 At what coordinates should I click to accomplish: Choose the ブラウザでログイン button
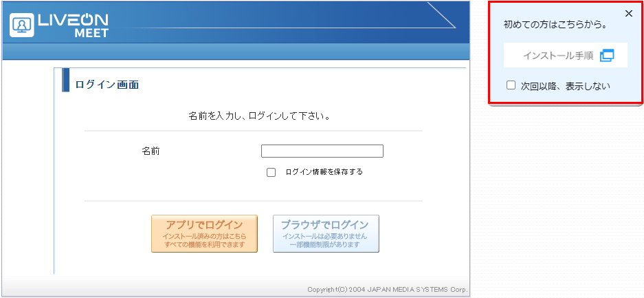click(326, 233)
